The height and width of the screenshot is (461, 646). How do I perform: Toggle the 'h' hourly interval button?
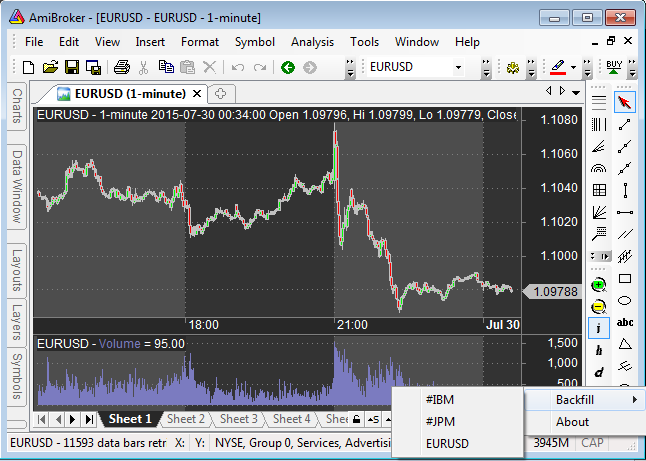[599, 351]
